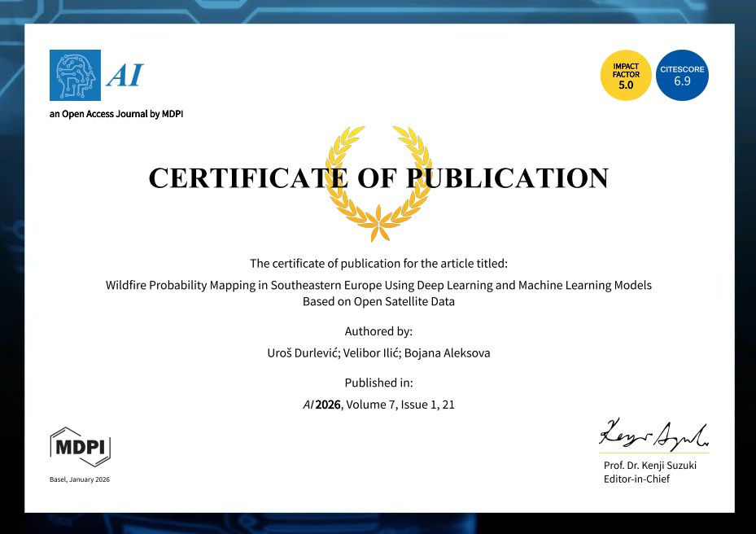The image size is (756, 534).
Task: Click the 'Published in:' label
Action: coord(378,383)
